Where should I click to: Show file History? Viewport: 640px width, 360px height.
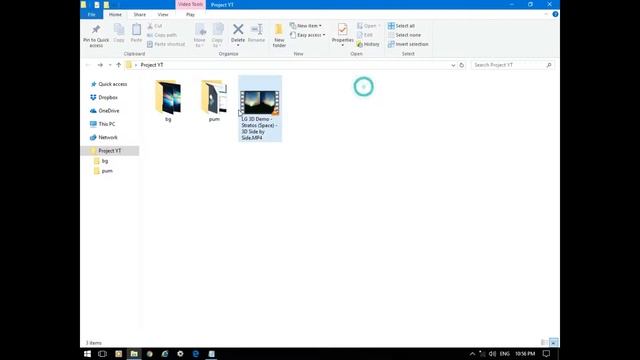(x=368, y=44)
